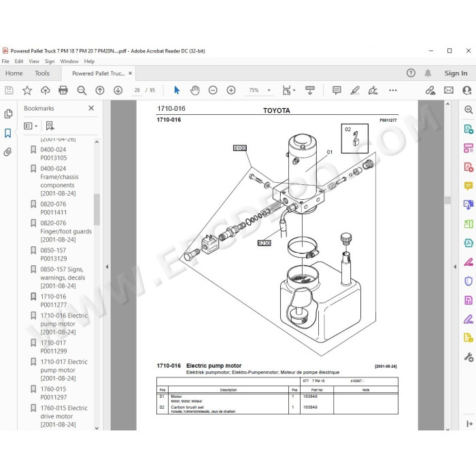Screen dimensions: 476x476
Task: Open the bookmark options dropdown
Action: click(31, 126)
